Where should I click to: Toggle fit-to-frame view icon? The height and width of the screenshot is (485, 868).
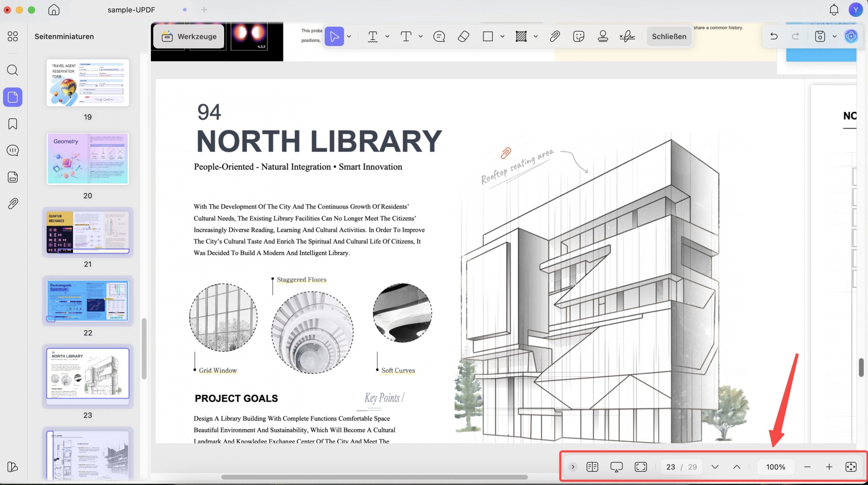(640, 467)
